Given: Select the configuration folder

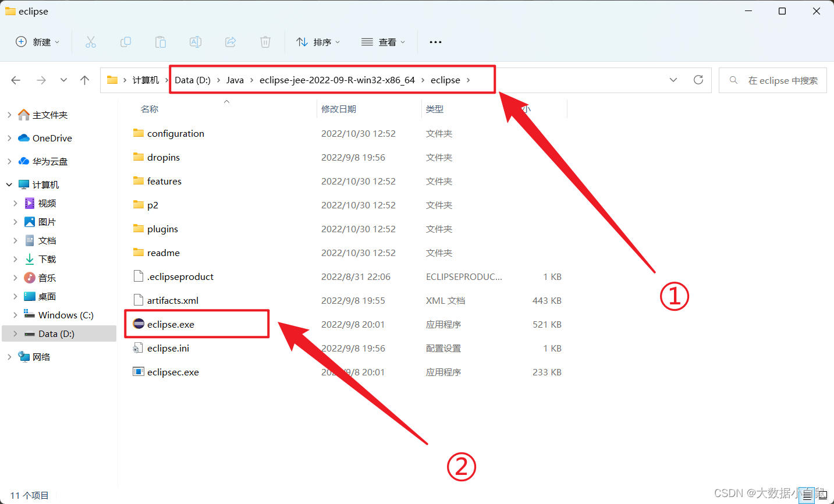Looking at the screenshot, I should [176, 133].
